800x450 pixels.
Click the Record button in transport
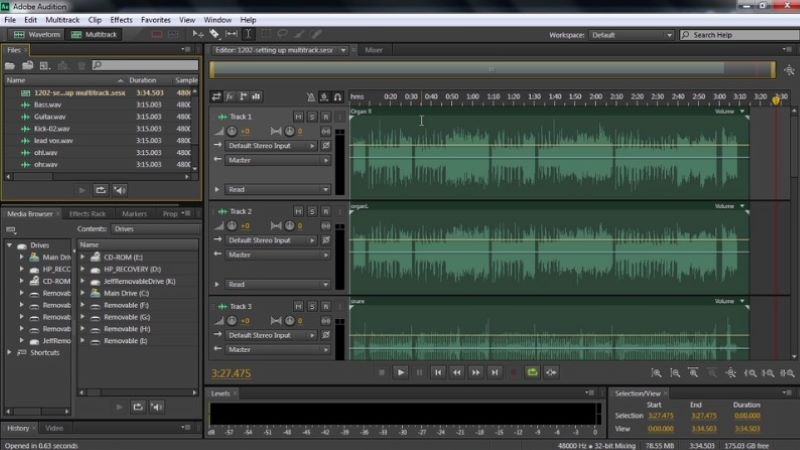(x=514, y=372)
